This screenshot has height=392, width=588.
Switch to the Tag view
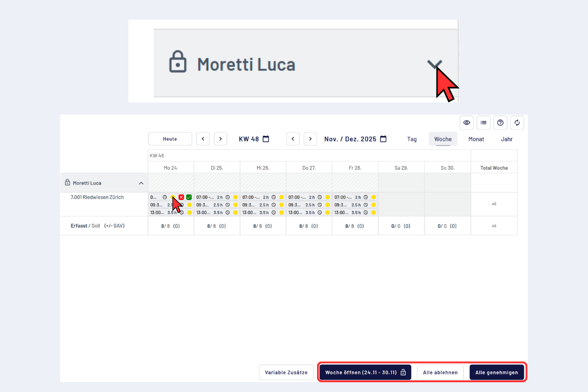[412, 139]
